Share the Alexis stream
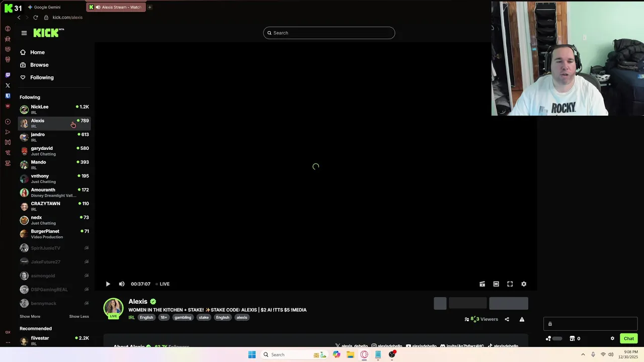 tap(507, 319)
